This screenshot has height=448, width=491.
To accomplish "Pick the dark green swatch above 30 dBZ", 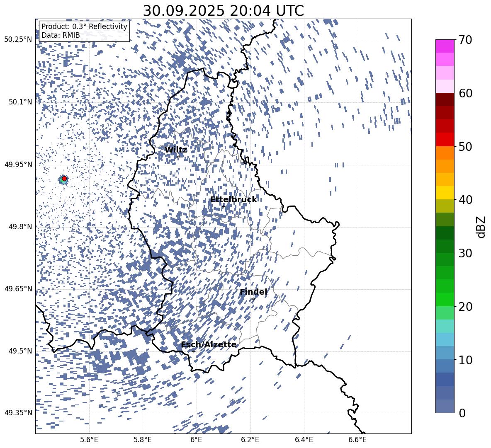I will [445, 246].
